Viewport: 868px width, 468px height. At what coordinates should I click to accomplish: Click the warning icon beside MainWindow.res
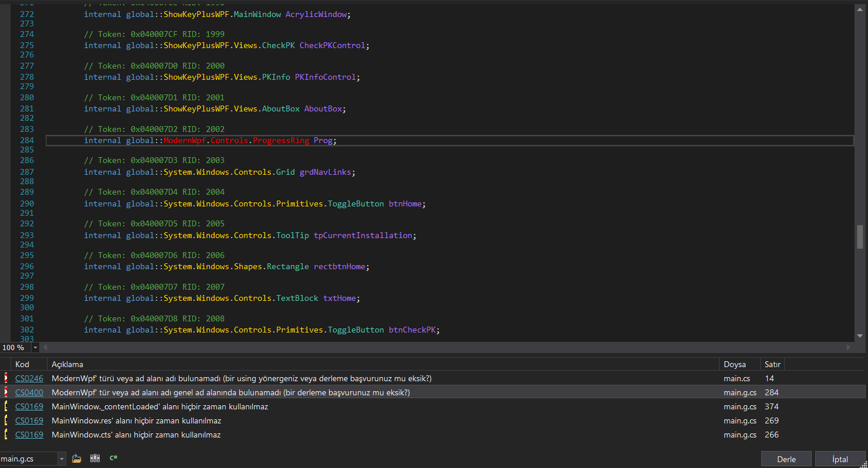[6, 420]
